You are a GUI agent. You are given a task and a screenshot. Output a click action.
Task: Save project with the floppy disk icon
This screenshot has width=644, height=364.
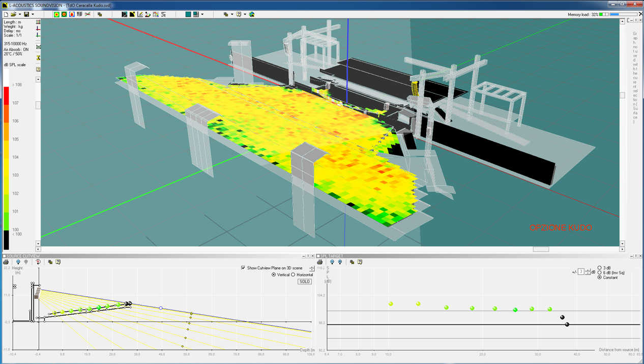(26, 14)
